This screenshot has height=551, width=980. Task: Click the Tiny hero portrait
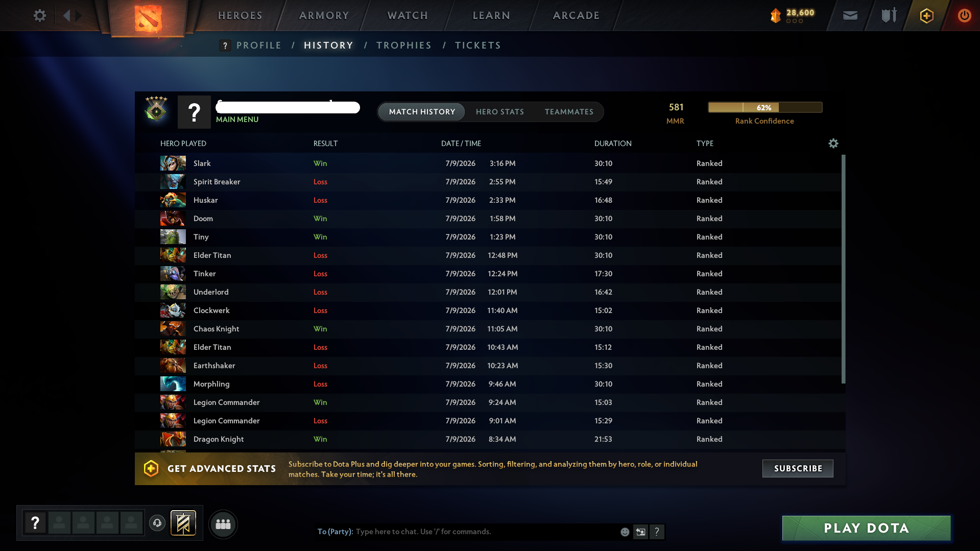click(x=173, y=237)
